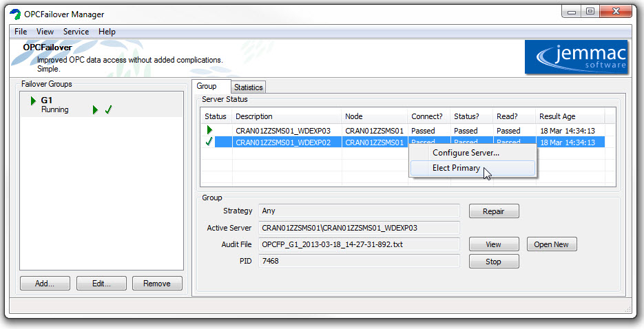Click the green checkmark next to Running status
Viewport: 644px width, 329px height.
(108, 109)
